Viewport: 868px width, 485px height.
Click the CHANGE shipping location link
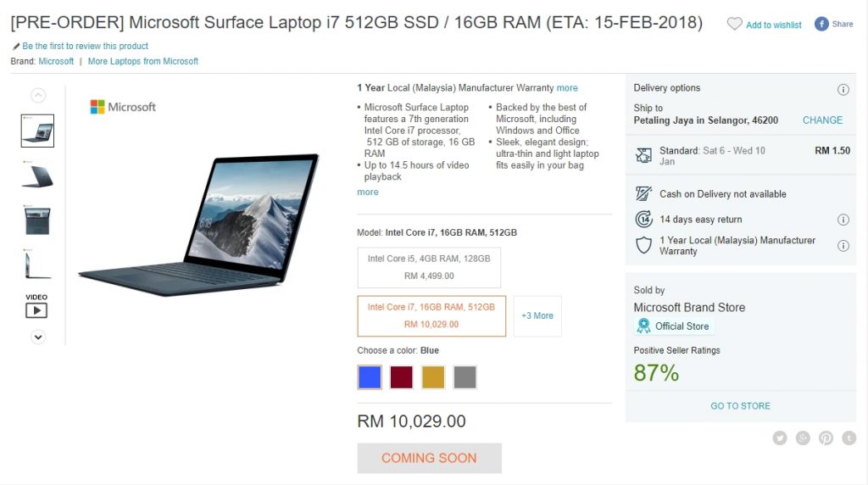click(x=822, y=120)
